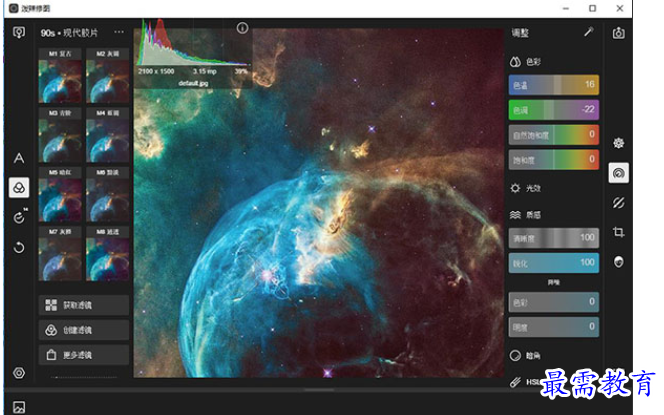
Task: Open settings hexagon icon in left sidebar
Action: (19, 373)
